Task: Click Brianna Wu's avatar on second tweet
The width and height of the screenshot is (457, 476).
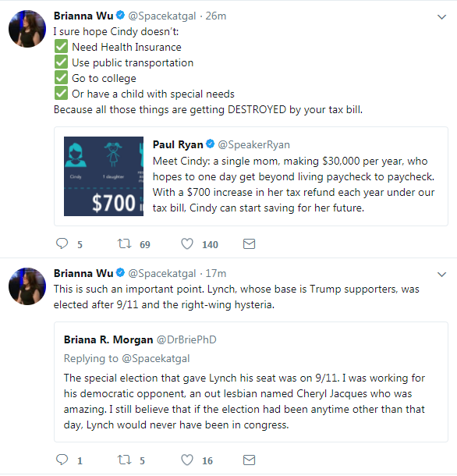Action: [x=27, y=286]
